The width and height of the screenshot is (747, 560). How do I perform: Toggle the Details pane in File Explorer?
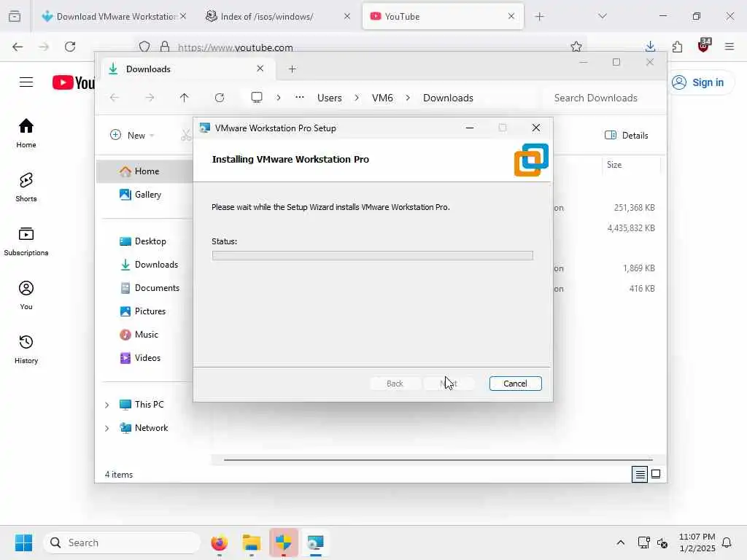click(x=627, y=135)
